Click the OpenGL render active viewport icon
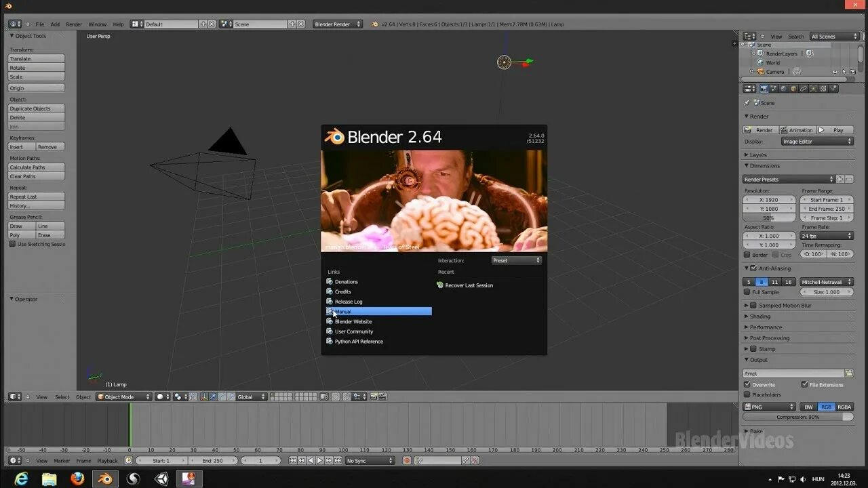The width and height of the screenshot is (868, 488). coord(373,396)
